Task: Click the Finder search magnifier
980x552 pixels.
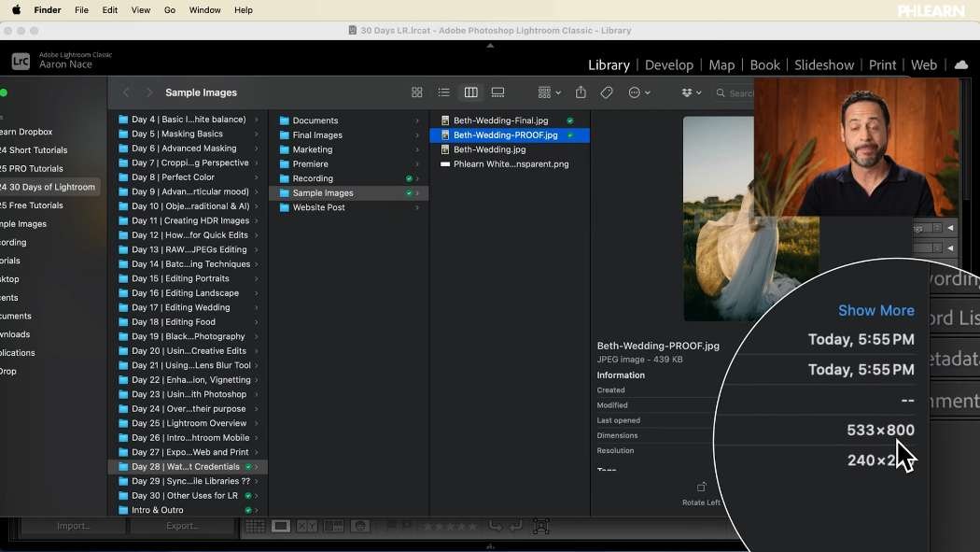Action: click(x=721, y=92)
